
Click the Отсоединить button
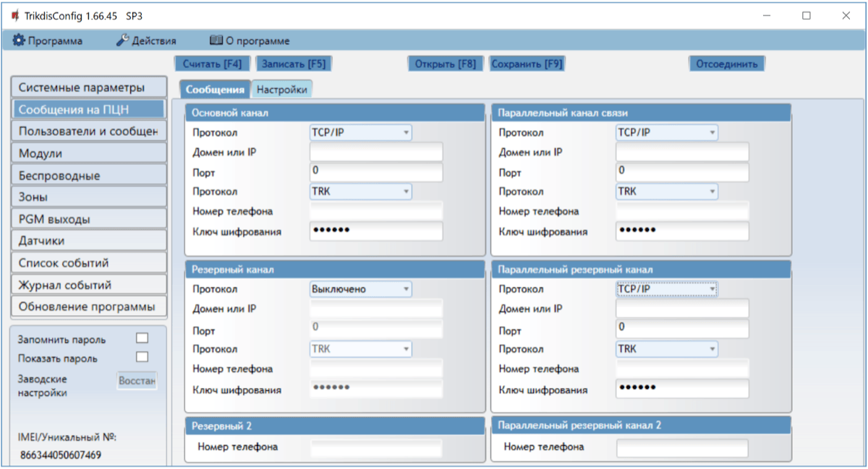click(x=726, y=64)
